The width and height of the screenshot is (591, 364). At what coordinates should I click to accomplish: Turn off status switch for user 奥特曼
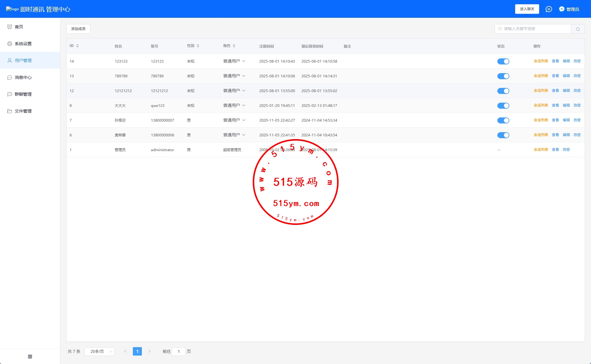(503, 135)
